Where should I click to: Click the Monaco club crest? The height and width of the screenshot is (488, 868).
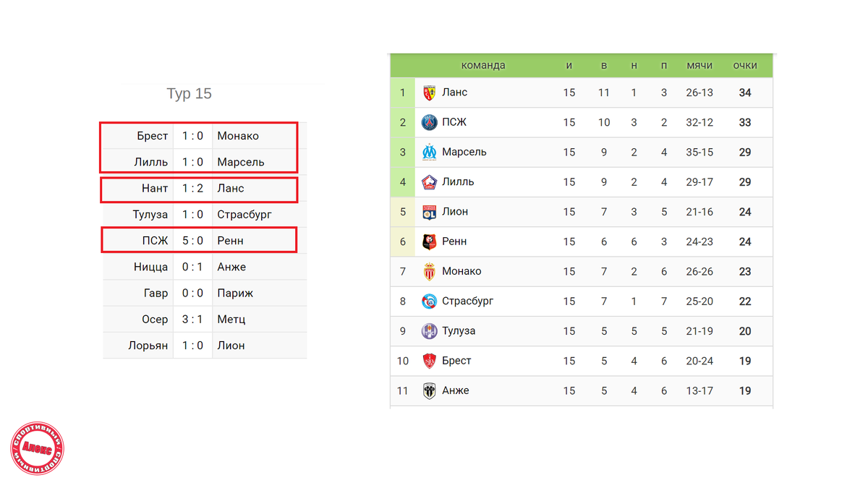click(x=430, y=271)
